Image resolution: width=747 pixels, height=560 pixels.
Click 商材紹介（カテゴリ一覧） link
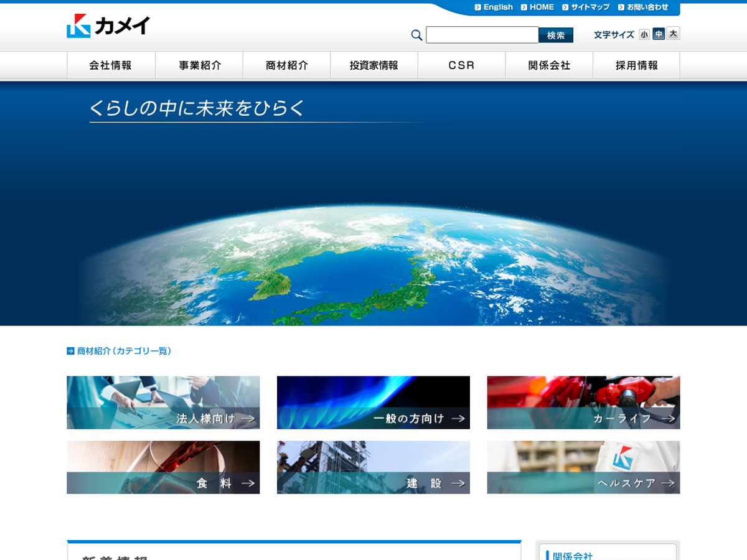(123, 351)
